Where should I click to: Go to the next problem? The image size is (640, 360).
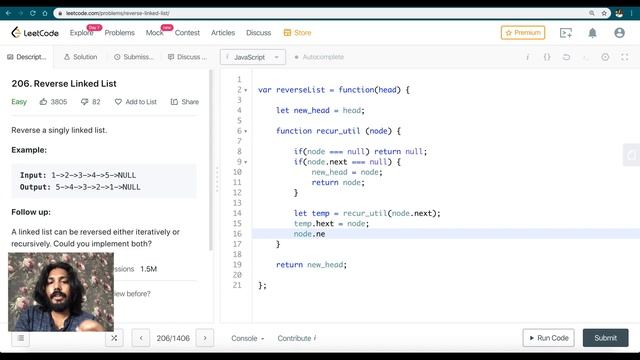pos(205,338)
